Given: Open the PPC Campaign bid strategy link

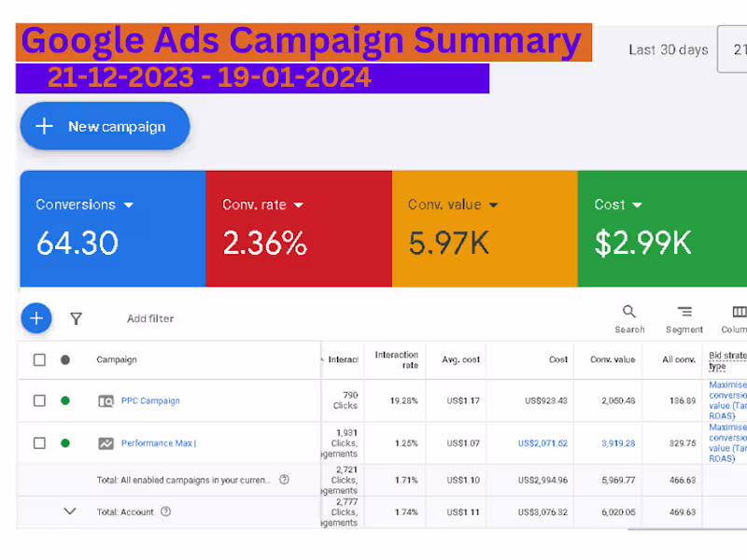Looking at the screenshot, I should pyautogui.click(x=727, y=400).
